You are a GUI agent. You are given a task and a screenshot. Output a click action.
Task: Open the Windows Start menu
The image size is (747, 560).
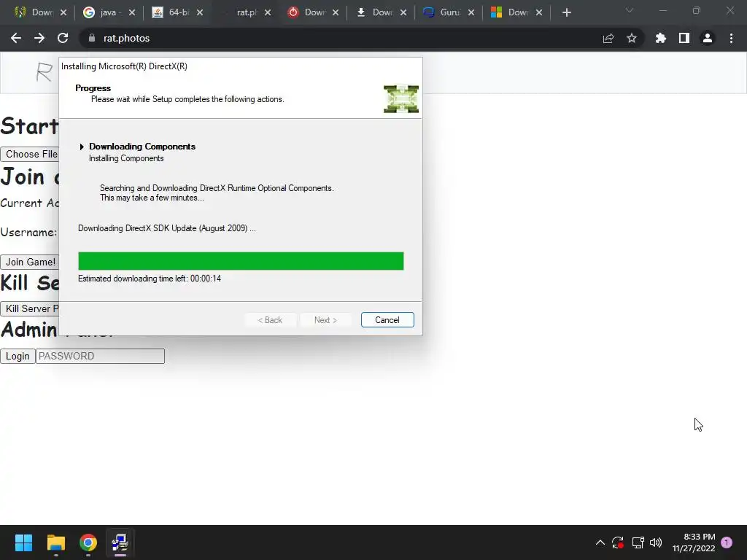pyautogui.click(x=23, y=542)
